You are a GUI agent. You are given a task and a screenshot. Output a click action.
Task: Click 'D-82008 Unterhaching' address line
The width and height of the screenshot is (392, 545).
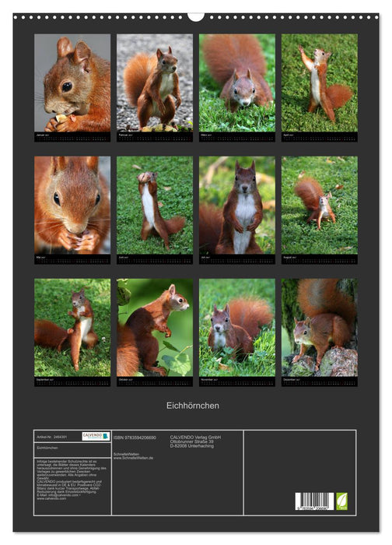(191, 446)
